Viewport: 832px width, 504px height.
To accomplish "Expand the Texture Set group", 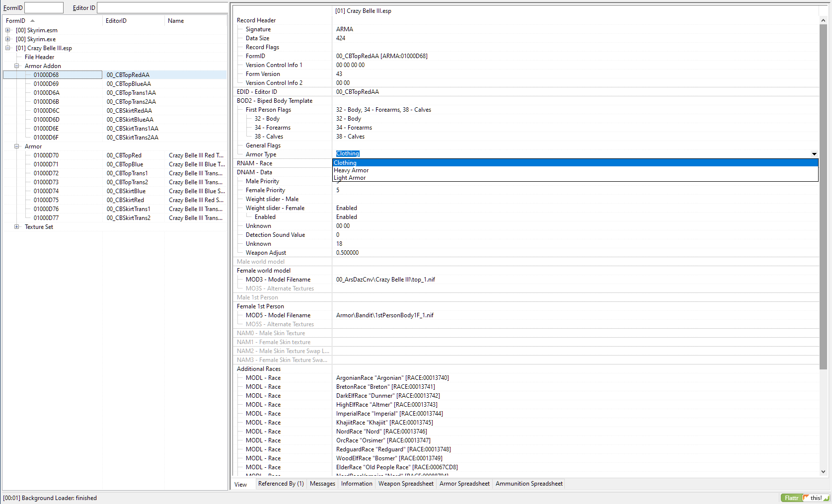I will coord(17,227).
